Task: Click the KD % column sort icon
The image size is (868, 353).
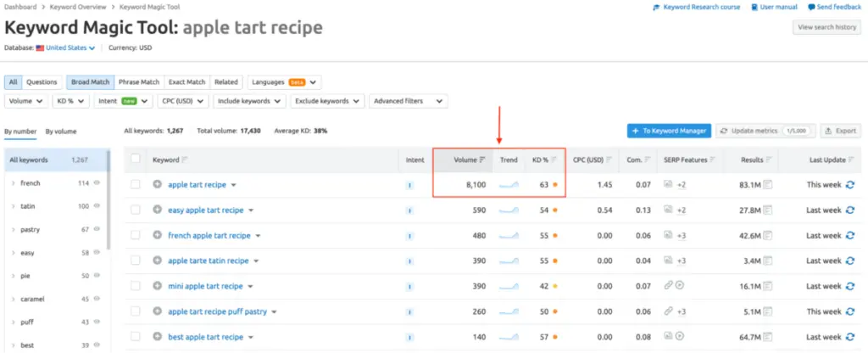Action: pos(554,160)
